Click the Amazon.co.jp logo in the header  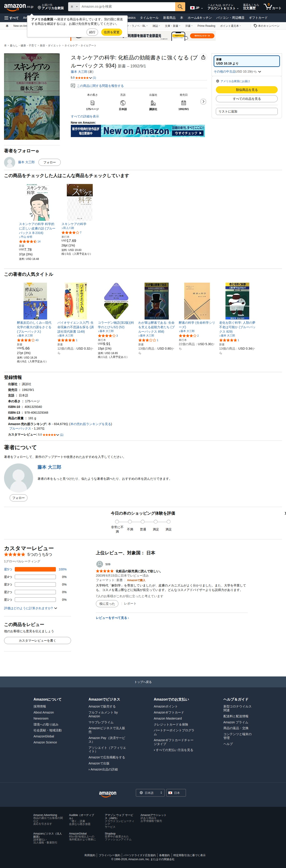pos(19,7)
